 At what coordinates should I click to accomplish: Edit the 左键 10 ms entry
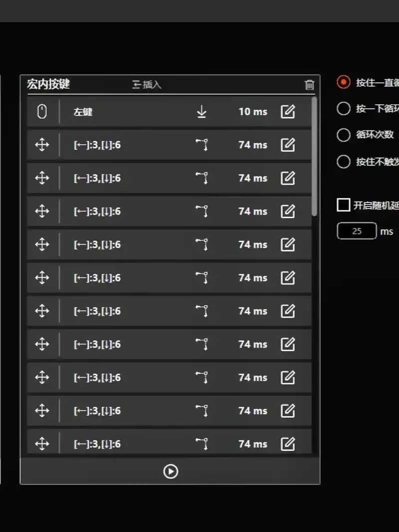[288, 112]
